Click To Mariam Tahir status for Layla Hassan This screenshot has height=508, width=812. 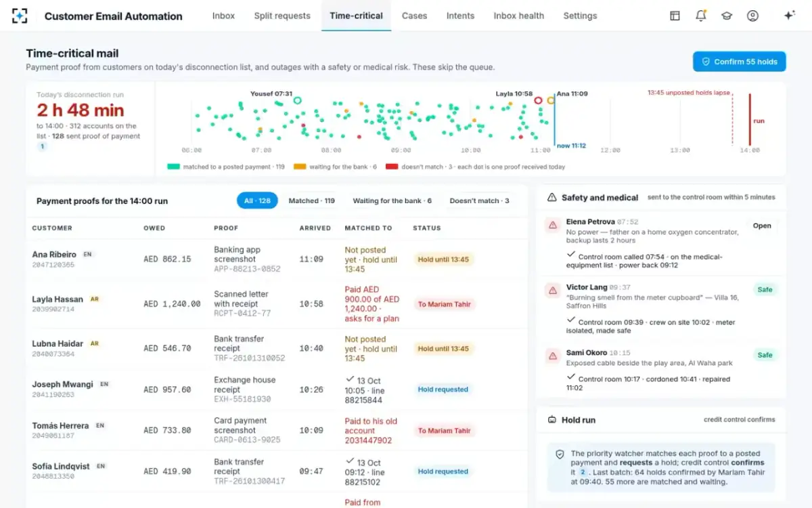(444, 304)
